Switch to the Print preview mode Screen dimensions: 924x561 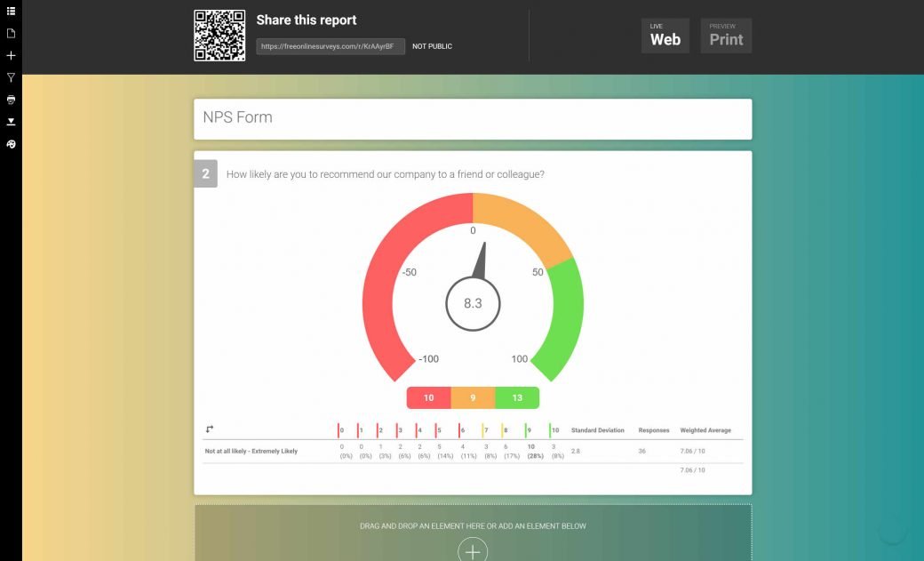pyautogui.click(x=726, y=36)
